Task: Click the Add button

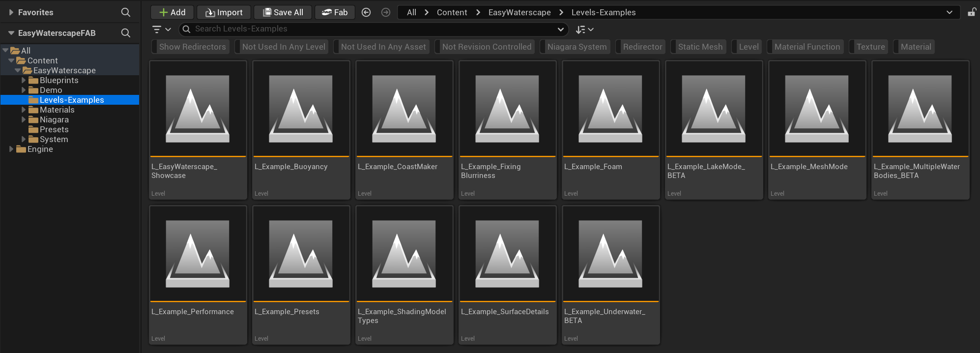Action: click(172, 12)
